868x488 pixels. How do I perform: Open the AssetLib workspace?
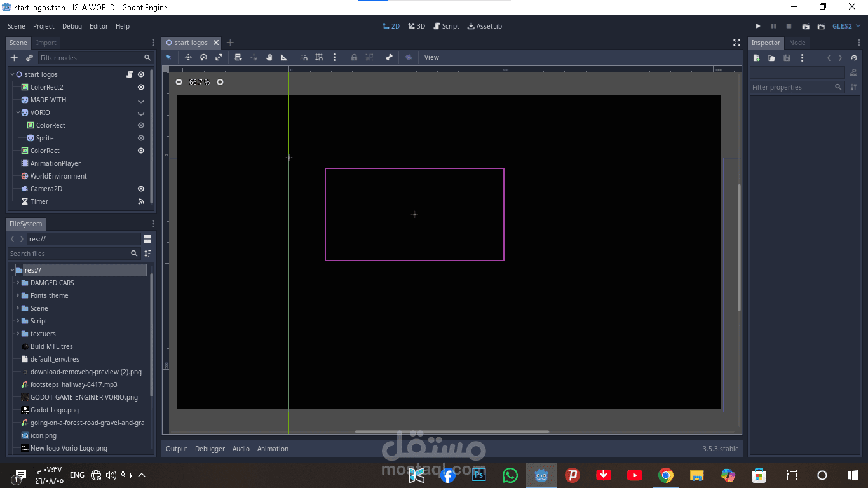[x=485, y=26]
